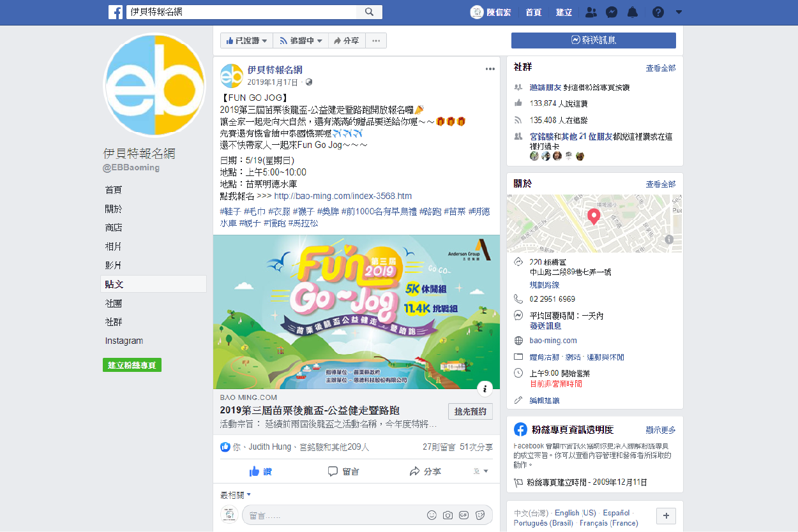Screen dimensions: 798x532
Task: Open the bao-ming.com/index-3568.htm link
Action: (343, 196)
